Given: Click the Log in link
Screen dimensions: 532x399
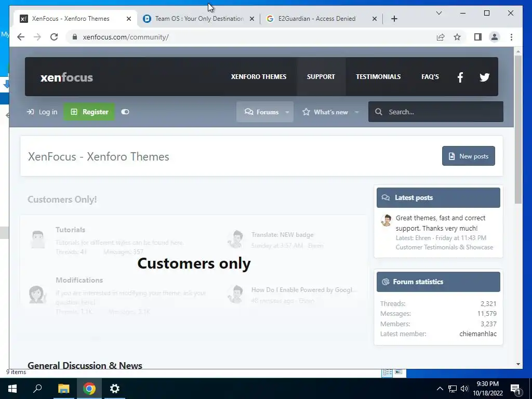Looking at the screenshot, I should 42,112.
